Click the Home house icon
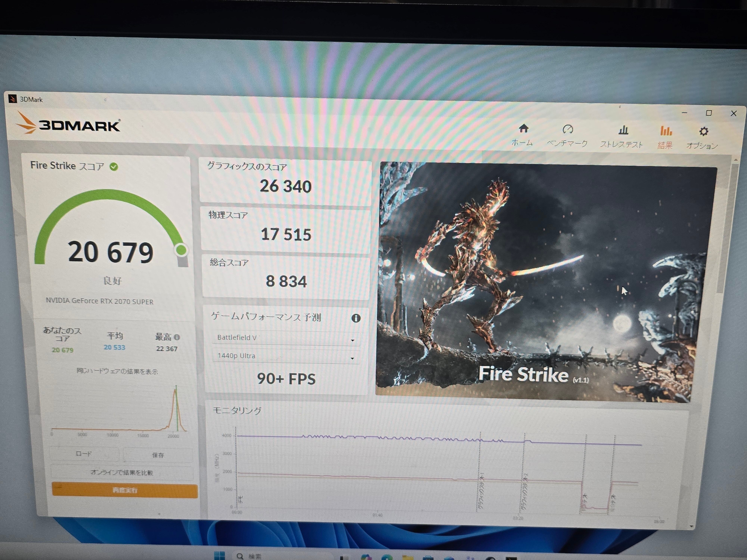747x560 pixels. coord(523,129)
